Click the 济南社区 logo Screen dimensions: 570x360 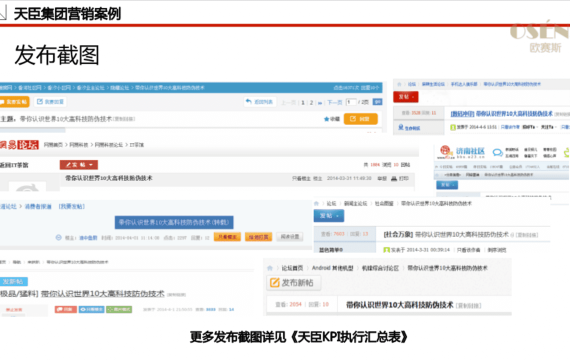coord(462,152)
